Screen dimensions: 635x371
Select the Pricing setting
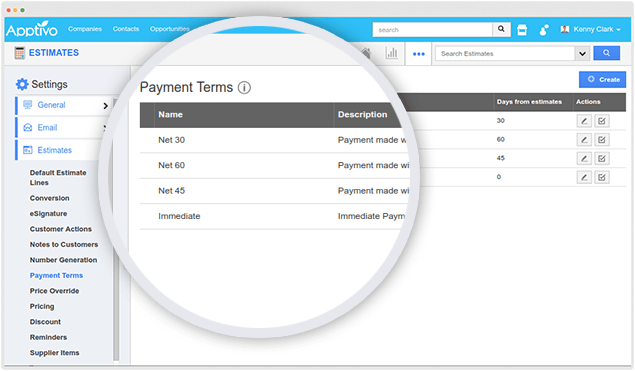click(42, 306)
